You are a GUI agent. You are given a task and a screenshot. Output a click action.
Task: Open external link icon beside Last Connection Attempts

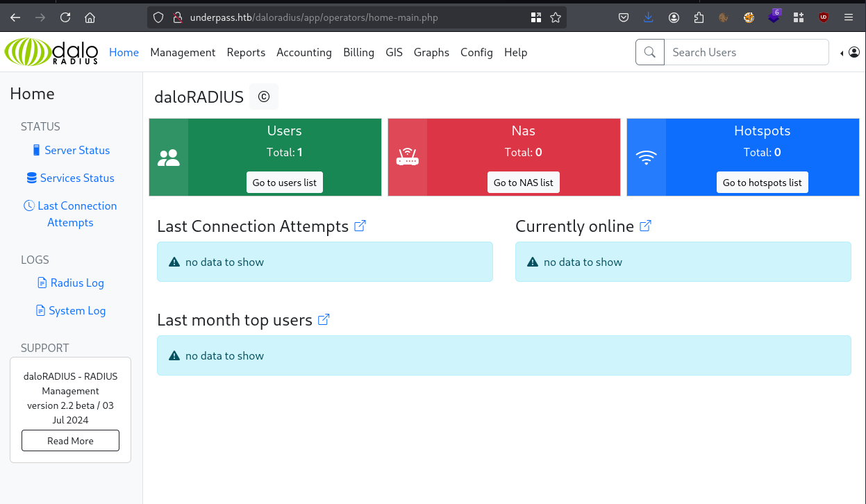[x=360, y=226]
